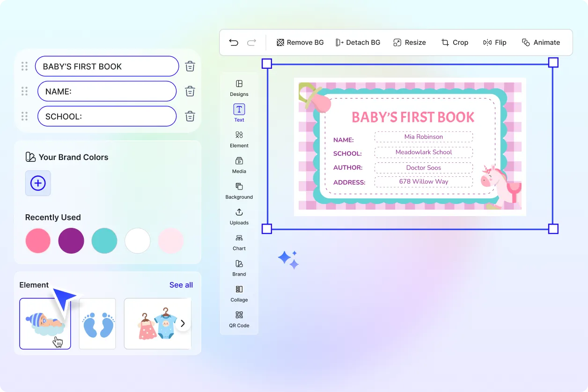Click the top-right selection corner handle
The image size is (588, 392).
[553, 63]
